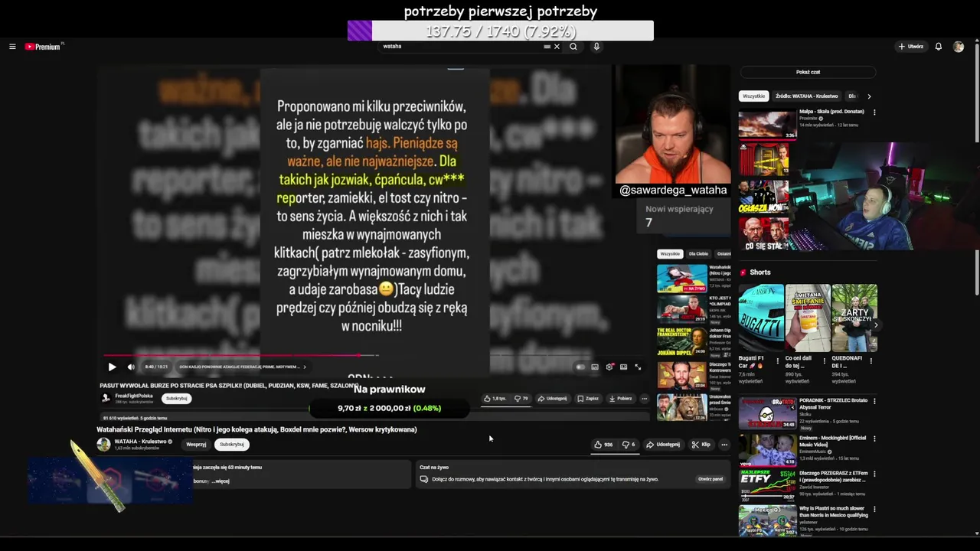This screenshot has width=980, height=551.
Task: Select inner Wszystkie chip beside the video
Action: pyautogui.click(x=670, y=254)
